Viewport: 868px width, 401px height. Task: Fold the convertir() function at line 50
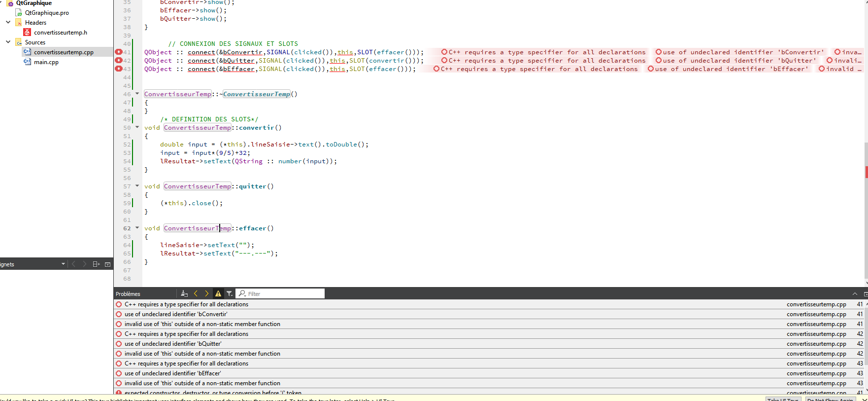pos(137,127)
